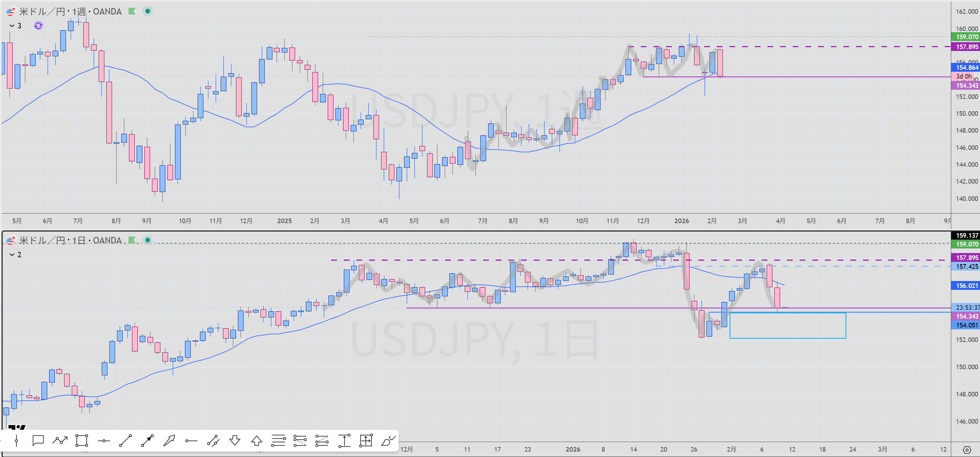Open chart time axis settings gear
980x457 pixels.
tap(967, 450)
